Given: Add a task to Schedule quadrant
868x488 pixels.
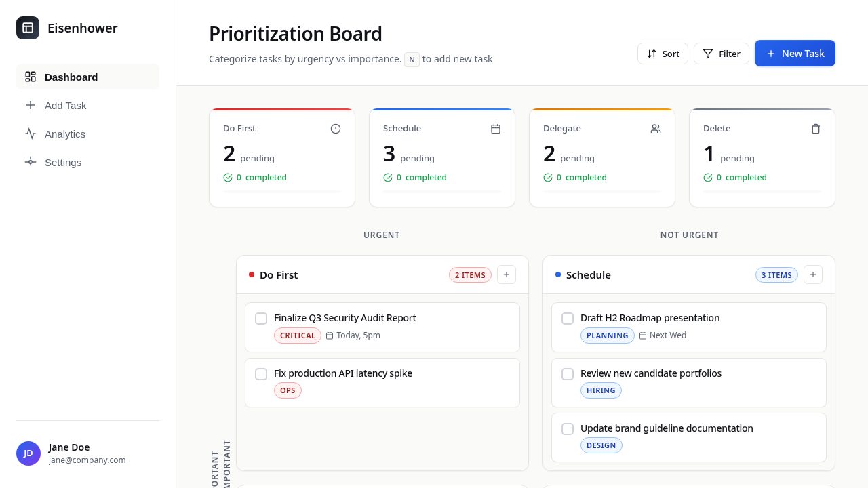Looking at the screenshot, I should (x=813, y=274).
